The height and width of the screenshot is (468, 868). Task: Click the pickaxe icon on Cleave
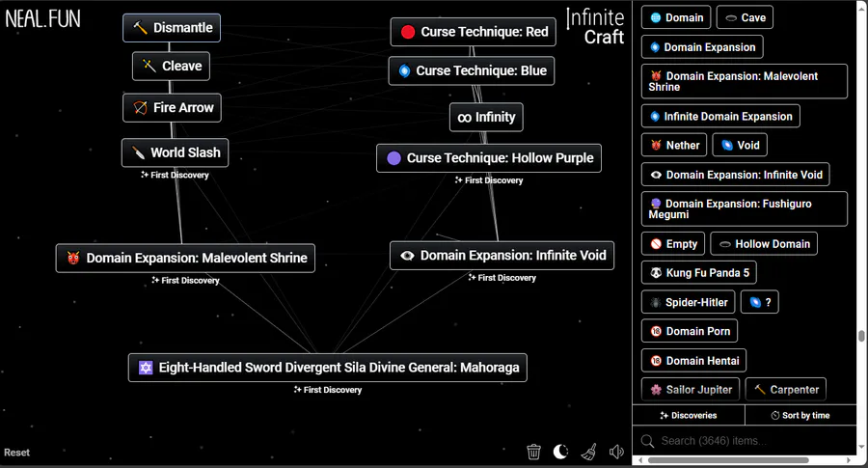pos(149,66)
